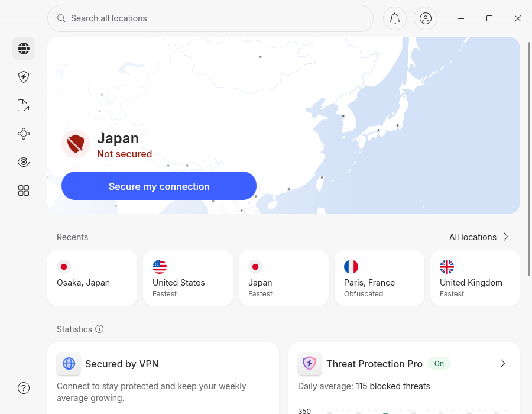Click the Threat Protection Pro shield icon
Image resolution: width=532 pixels, height=414 pixels.
[x=309, y=364]
